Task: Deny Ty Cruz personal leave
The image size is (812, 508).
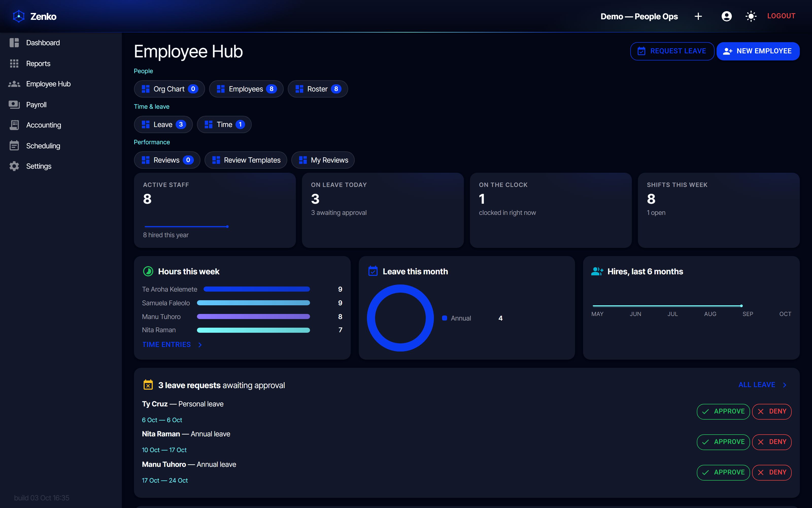Action: click(x=772, y=411)
